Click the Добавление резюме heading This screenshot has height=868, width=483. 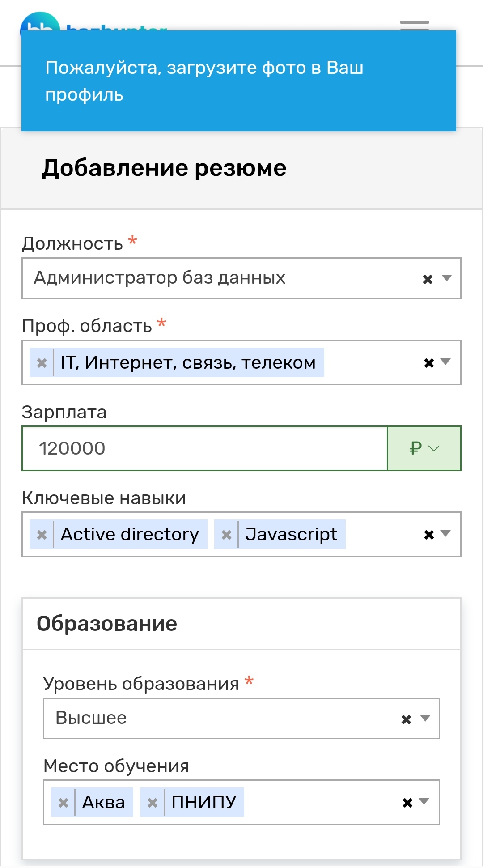tap(164, 168)
